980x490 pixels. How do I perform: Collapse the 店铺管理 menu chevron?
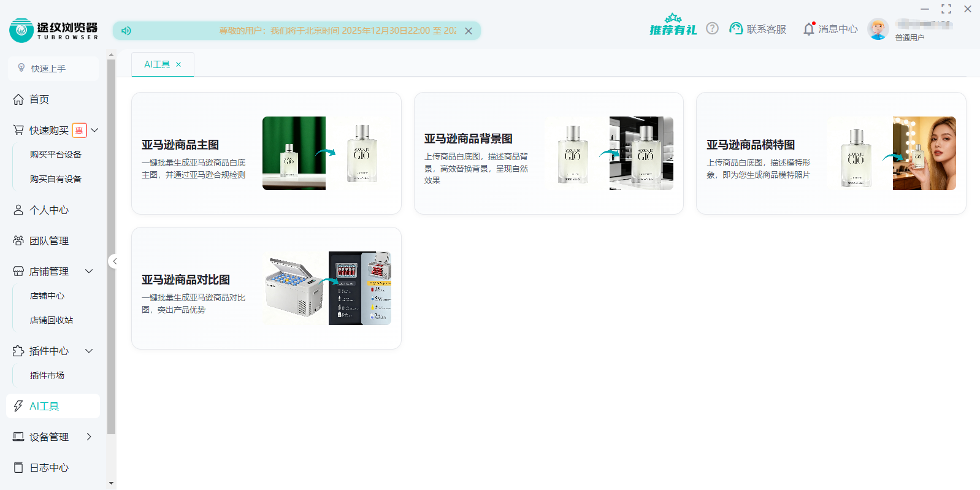pos(89,271)
